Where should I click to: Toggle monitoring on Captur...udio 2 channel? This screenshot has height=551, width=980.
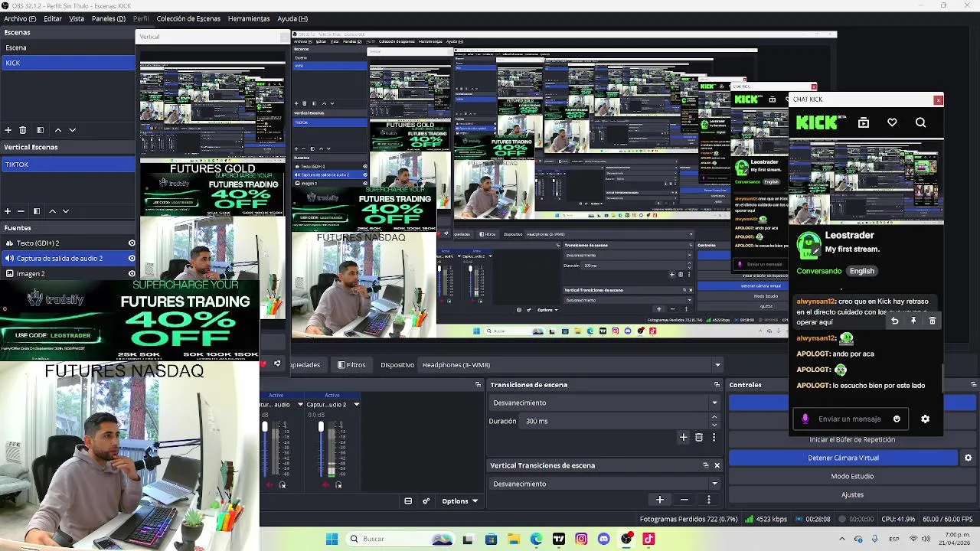[338, 484]
